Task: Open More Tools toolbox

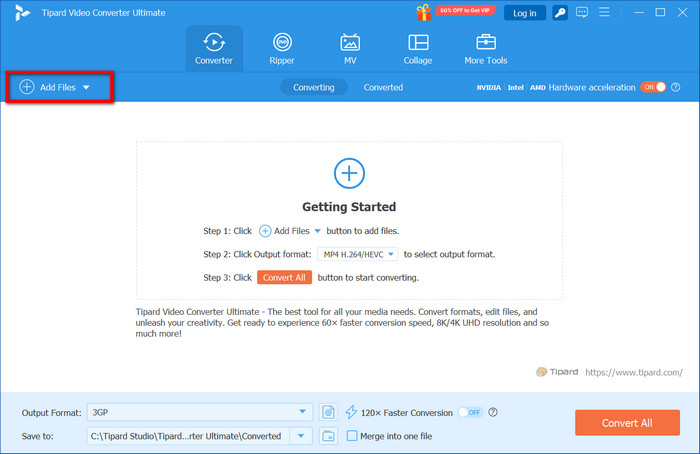Action: click(486, 48)
